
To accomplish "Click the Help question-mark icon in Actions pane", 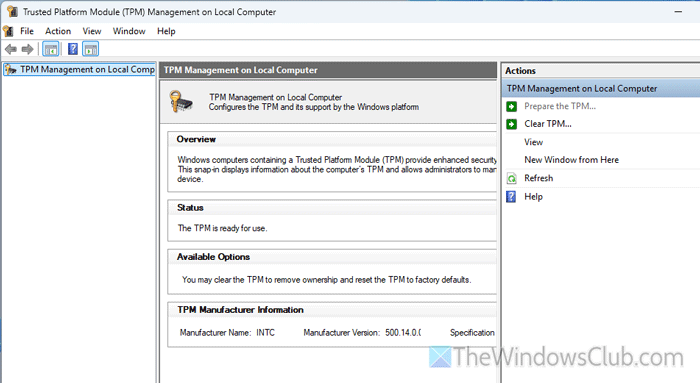I will pos(511,196).
